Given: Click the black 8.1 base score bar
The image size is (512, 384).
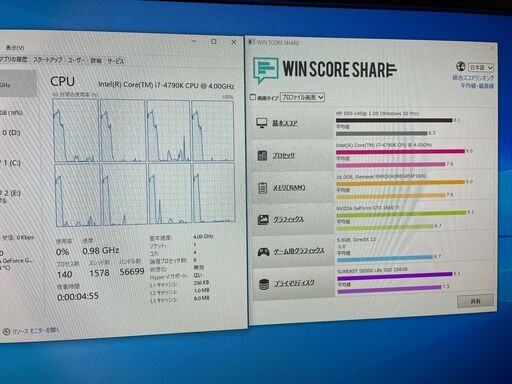Looking at the screenshot, I should 394,120.
